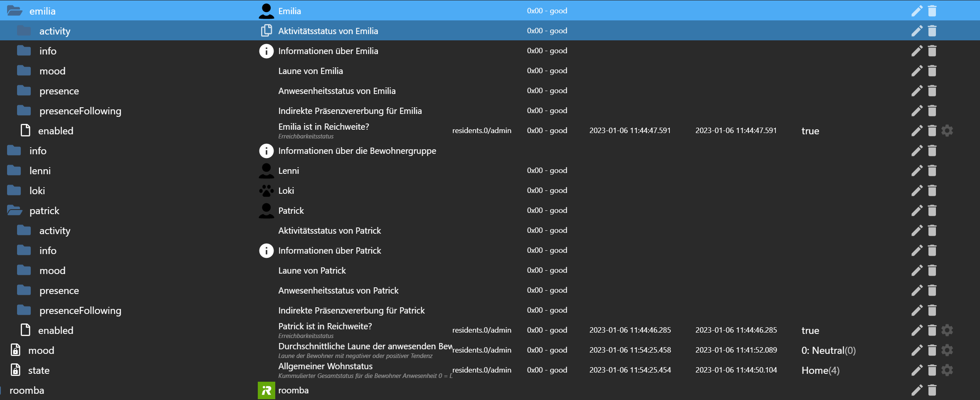Open presenceFollowing folder under patrick
This screenshot has height=400, width=980.
(24, 310)
